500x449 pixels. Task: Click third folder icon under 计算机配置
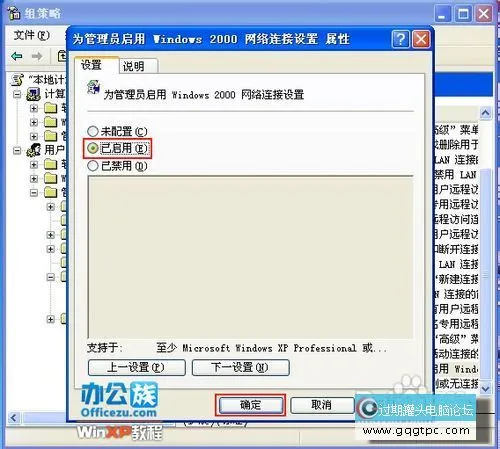[x=51, y=136]
